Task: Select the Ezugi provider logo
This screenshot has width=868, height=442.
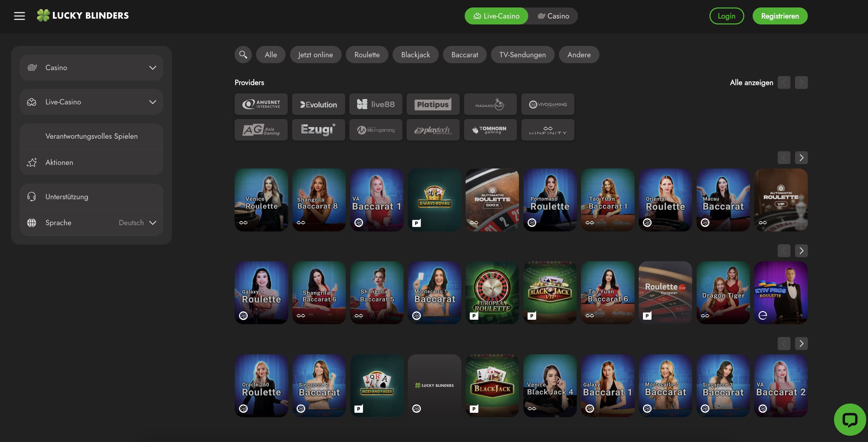Action: [318, 130]
